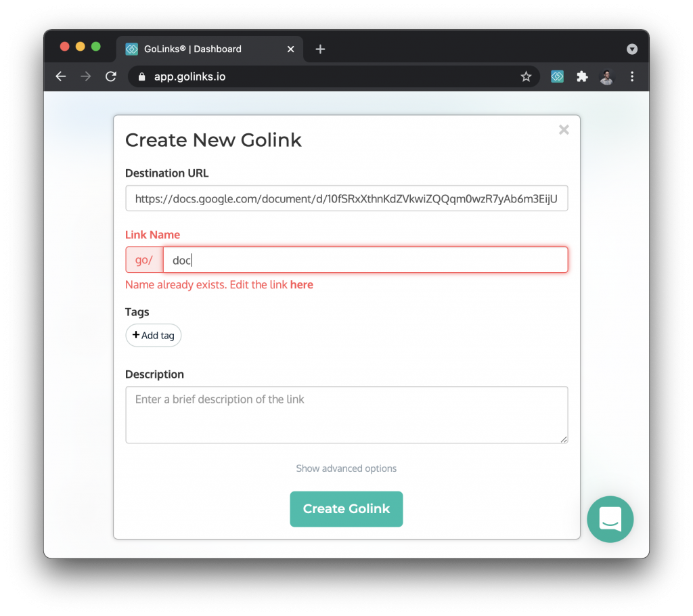The image size is (693, 616).
Task: Click the Description text area
Action: tap(346, 413)
